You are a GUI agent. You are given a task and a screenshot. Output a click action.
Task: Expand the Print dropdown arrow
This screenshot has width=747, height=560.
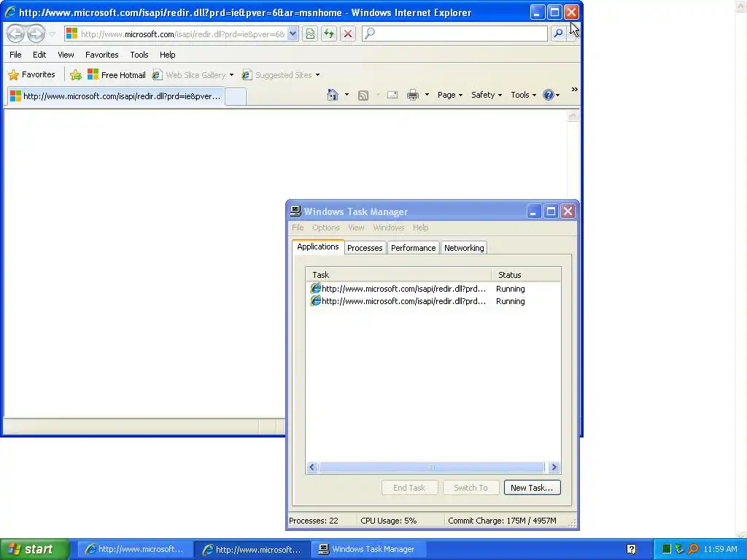point(427,95)
